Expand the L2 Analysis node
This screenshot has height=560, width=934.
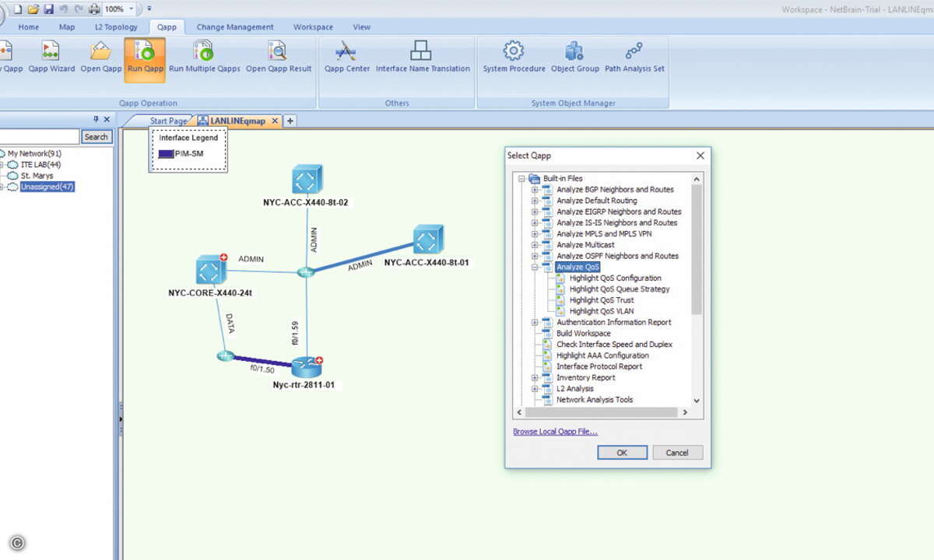point(535,389)
